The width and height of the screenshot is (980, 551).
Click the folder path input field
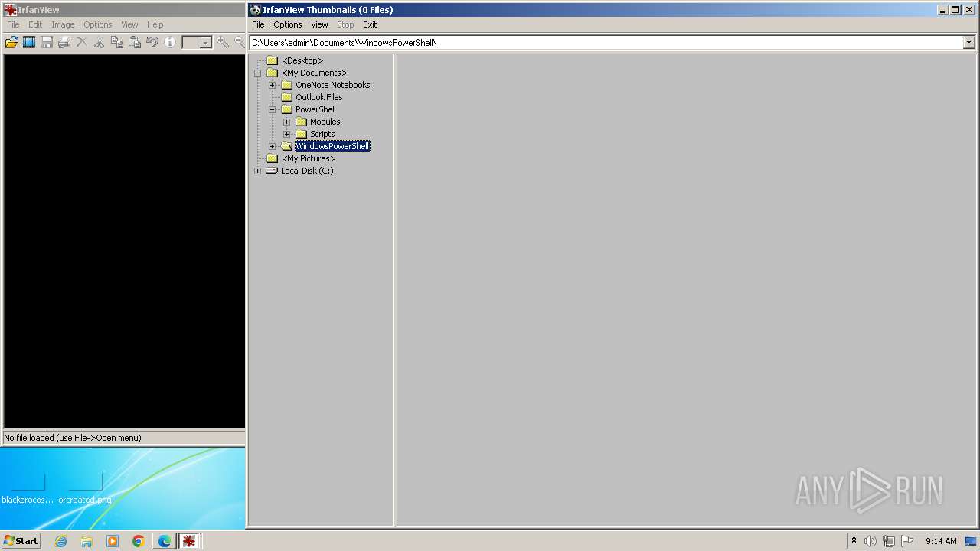click(x=606, y=43)
